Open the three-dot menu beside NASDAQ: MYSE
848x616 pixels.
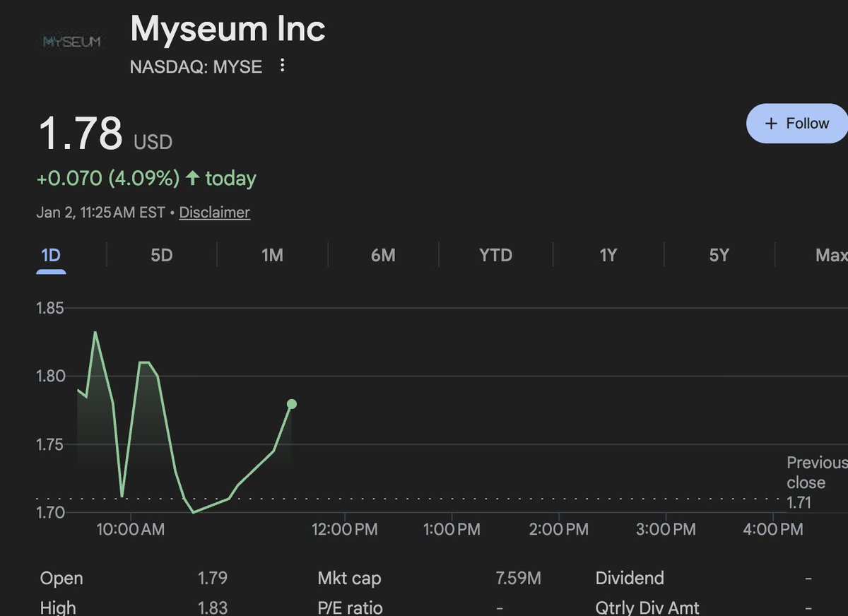(283, 66)
